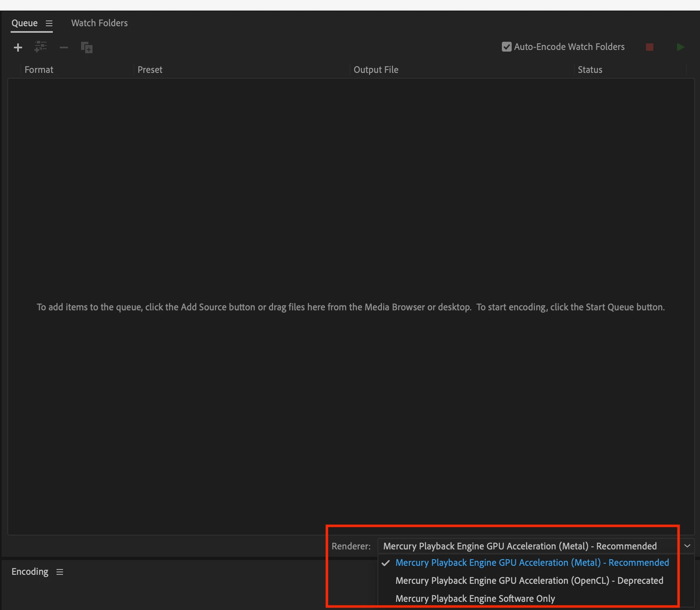Screen dimensions: 700x610
Task: Click the Status column header
Action: point(590,70)
